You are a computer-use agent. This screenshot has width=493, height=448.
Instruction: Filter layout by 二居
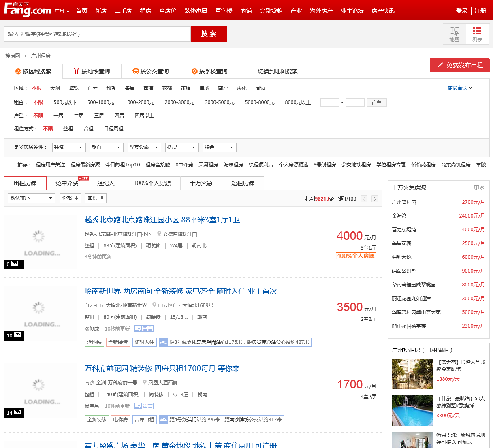point(79,116)
